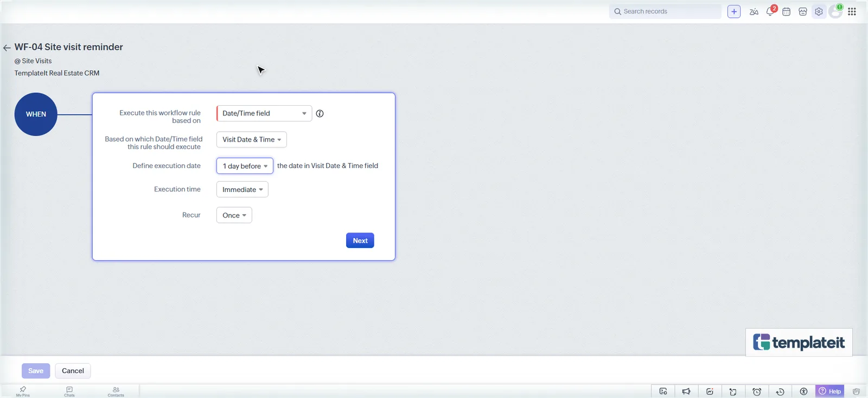Click the info icon next to Date/Time field
Image resolution: width=868 pixels, height=398 pixels.
[x=320, y=113]
